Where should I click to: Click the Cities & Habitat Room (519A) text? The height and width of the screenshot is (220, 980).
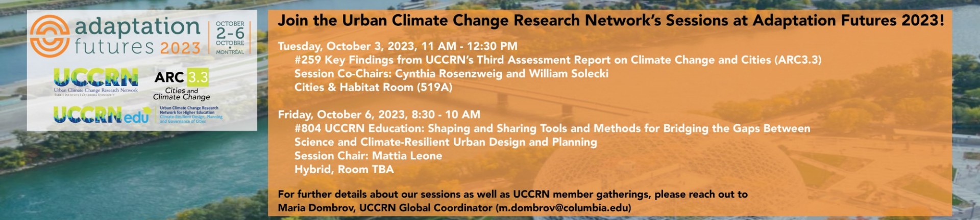[373, 87]
